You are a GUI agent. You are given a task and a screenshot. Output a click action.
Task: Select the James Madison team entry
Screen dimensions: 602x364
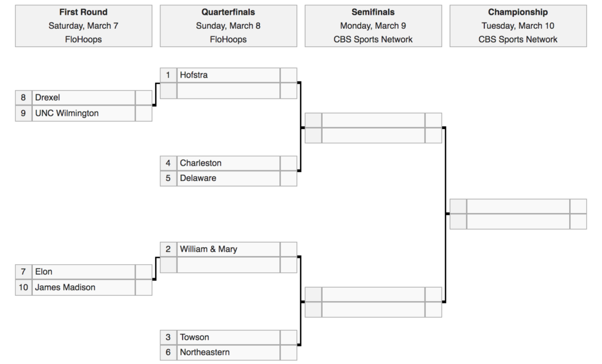pos(65,288)
